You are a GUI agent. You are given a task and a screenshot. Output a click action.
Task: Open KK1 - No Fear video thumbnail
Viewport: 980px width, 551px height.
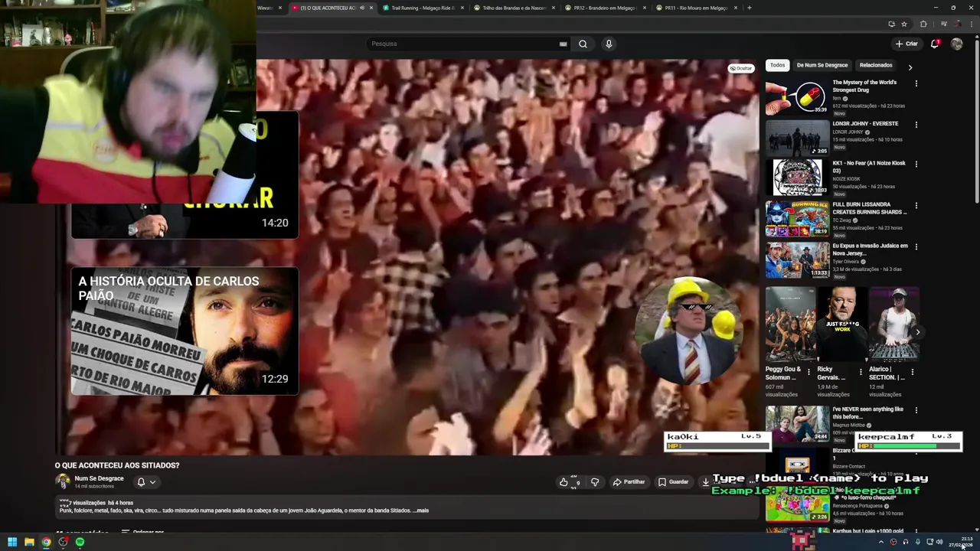point(797,177)
